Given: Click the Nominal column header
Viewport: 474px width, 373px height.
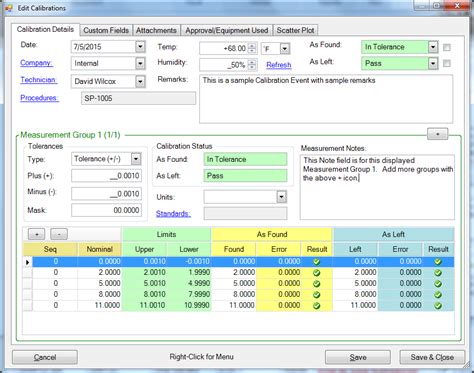Looking at the screenshot, I should point(99,249).
